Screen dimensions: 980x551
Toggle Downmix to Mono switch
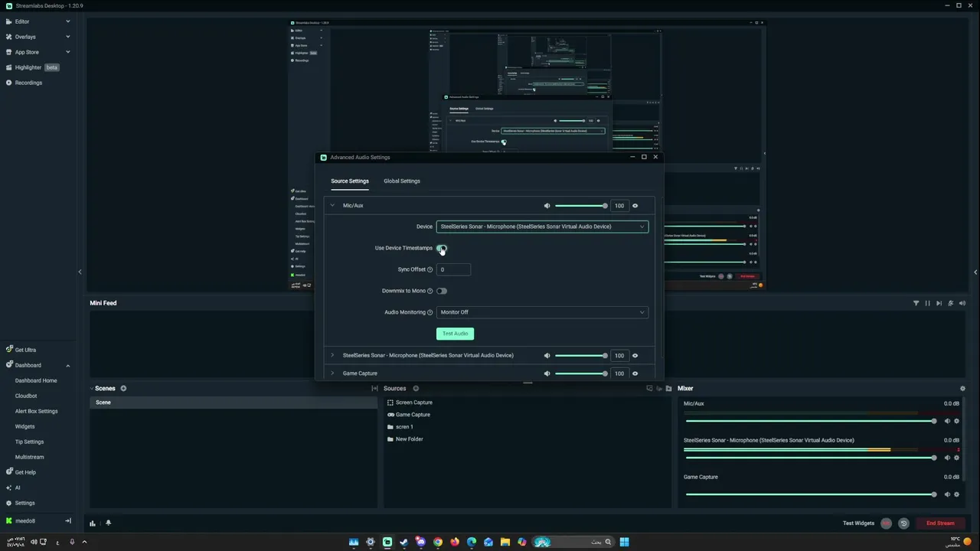point(442,291)
